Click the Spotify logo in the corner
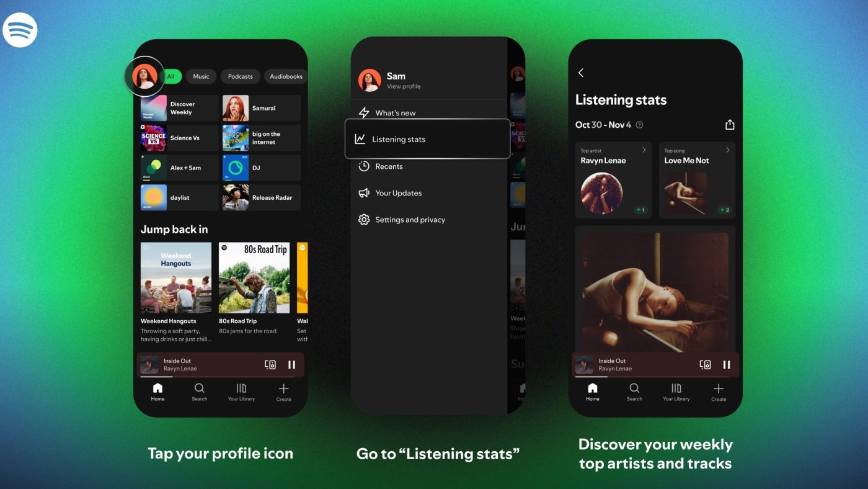The height and width of the screenshot is (489, 868). (20, 30)
